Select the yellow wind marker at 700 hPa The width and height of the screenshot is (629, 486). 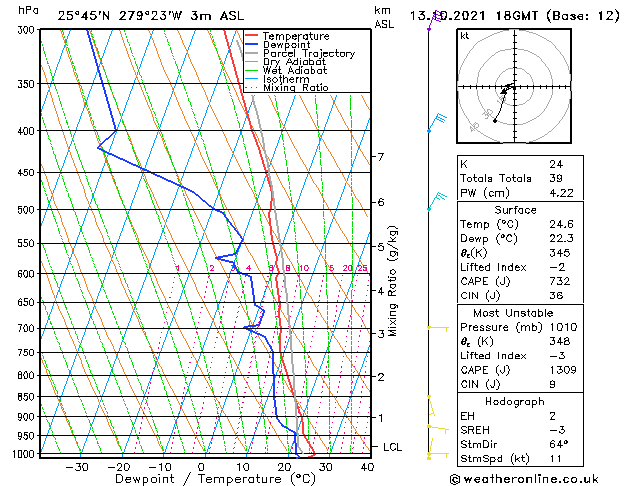click(436, 327)
